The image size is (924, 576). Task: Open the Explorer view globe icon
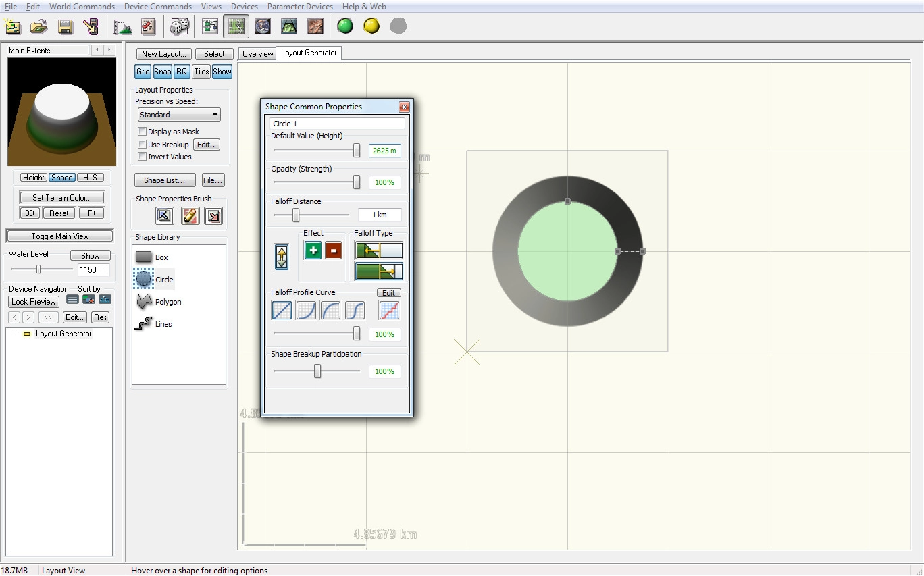(x=263, y=26)
